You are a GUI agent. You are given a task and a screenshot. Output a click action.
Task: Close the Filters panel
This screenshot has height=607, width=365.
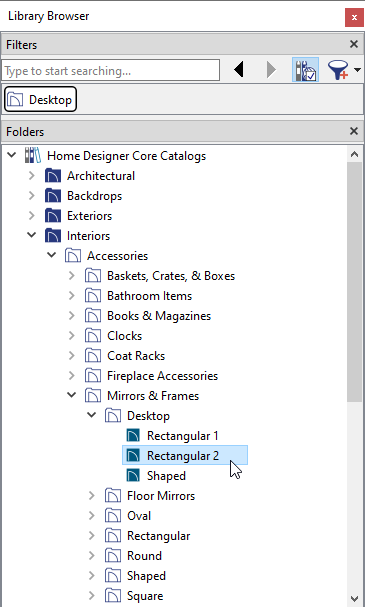(354, 44)
